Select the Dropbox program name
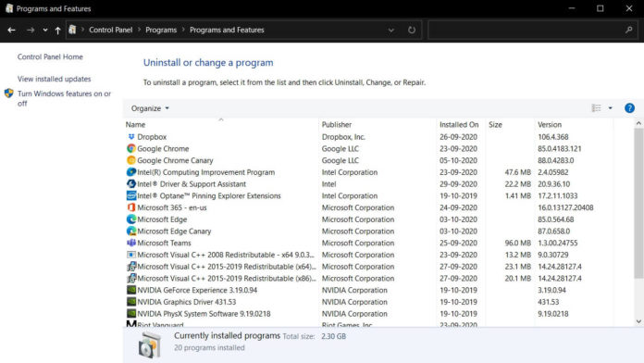 point(152,137)
